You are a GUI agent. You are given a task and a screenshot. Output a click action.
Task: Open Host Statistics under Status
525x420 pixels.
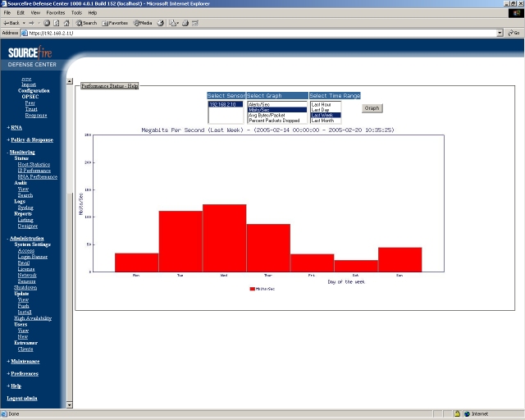coord(34,164)
